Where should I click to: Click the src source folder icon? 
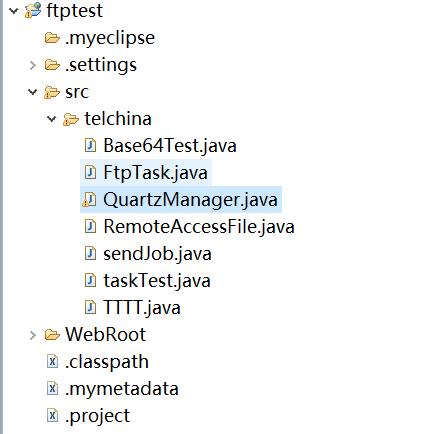click(x=52, y=92)
